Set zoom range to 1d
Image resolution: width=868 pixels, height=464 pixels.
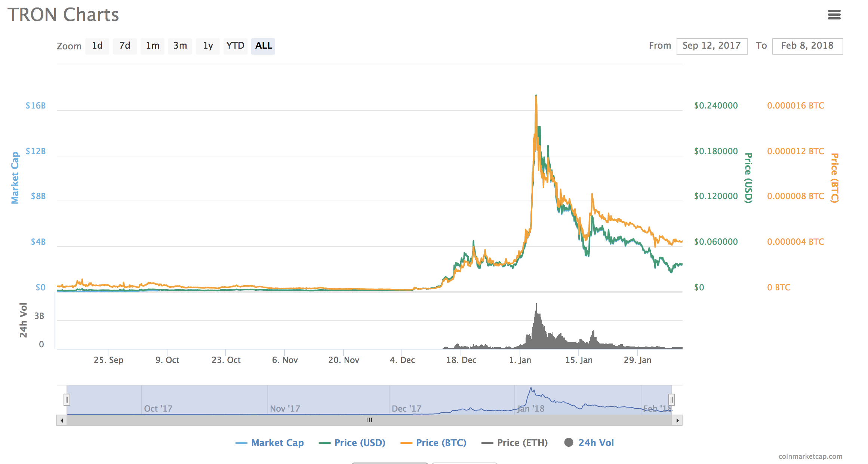click(x=97, y=46)
